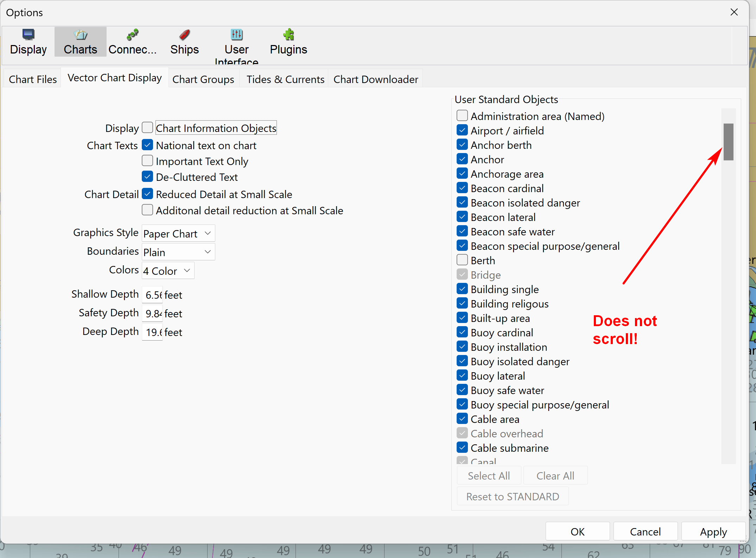Open the Plugins puzzle piece icon
This screenshot has width=756, height=558.
pos(288,35)
